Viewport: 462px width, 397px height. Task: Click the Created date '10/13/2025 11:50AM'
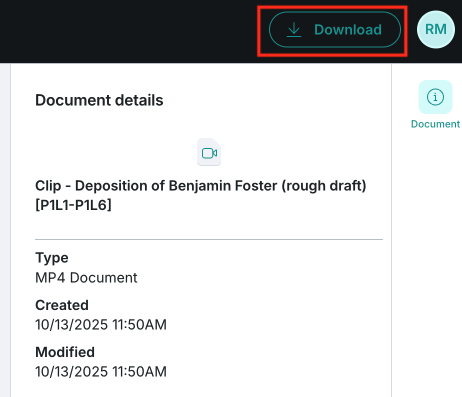tap(101, 324)
